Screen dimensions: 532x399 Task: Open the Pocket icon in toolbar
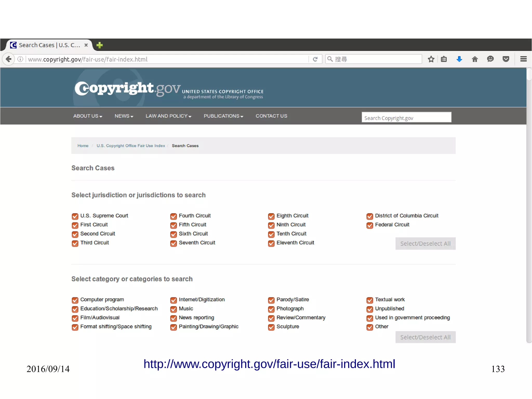506,59
